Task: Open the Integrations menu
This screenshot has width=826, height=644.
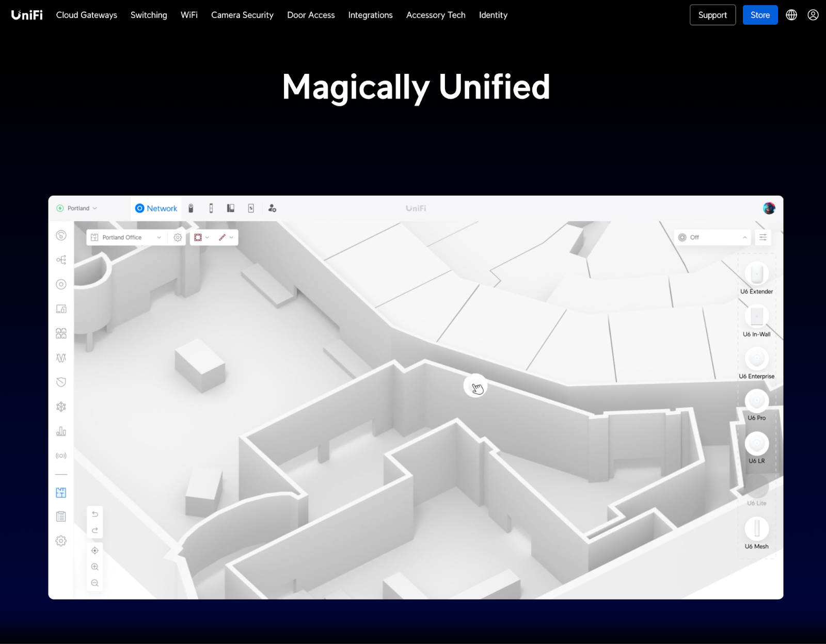Action: [370, 15]
